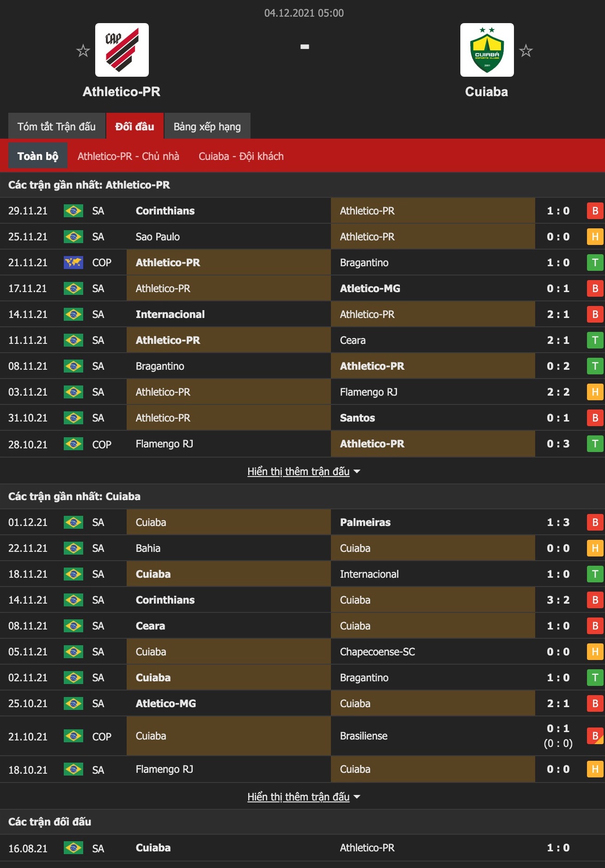
Task: Select the Đối đầu tab
Action: 134,126
